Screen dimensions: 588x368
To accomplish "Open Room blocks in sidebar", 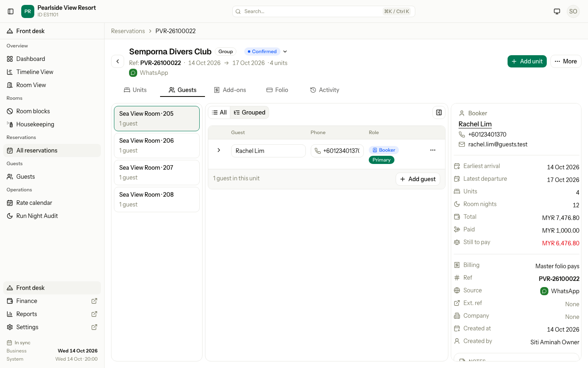I will pos(52,111).
